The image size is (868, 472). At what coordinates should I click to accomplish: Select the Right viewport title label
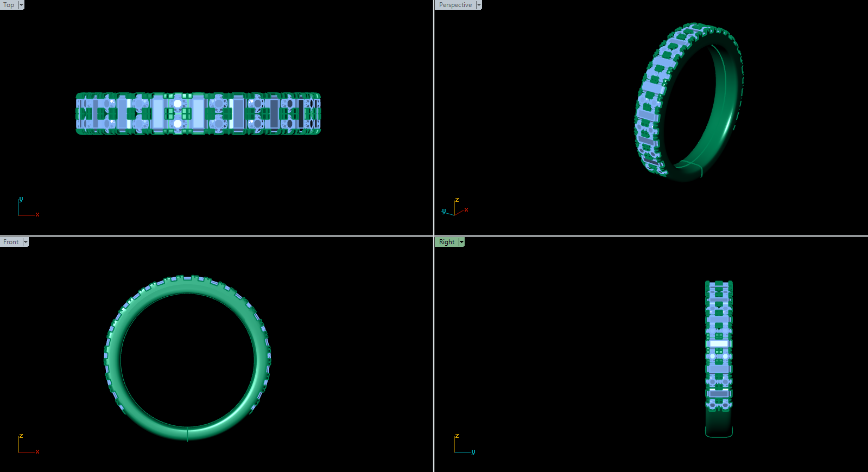[447, 242]
